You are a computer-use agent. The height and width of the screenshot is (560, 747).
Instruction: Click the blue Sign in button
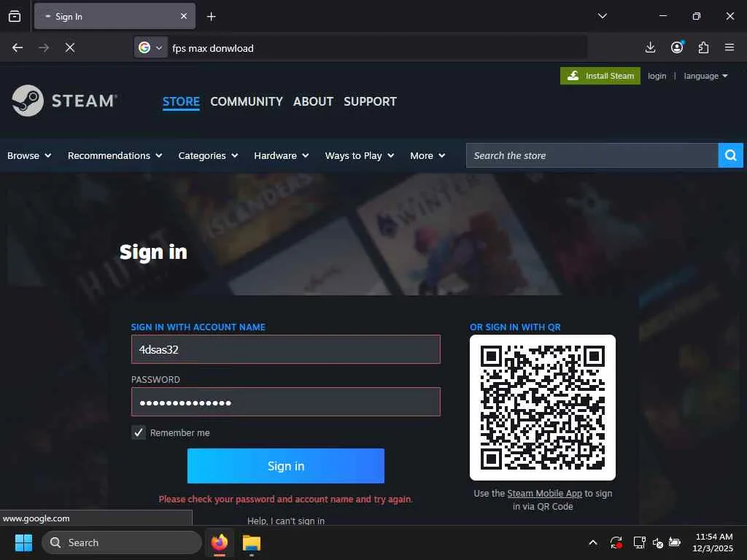pos(286,466)
